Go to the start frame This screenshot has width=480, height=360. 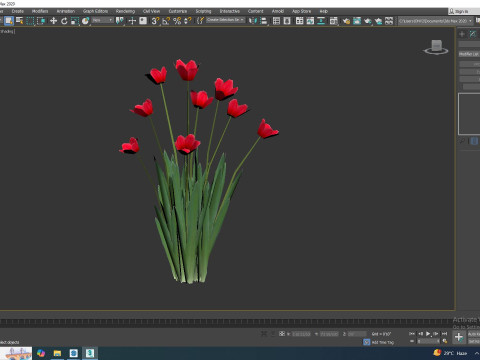click(412, 333)
